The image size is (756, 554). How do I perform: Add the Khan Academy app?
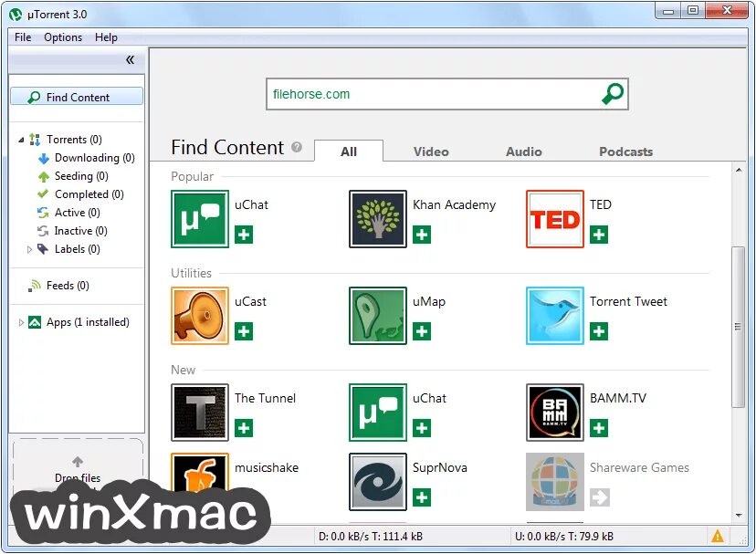[422, 235]
